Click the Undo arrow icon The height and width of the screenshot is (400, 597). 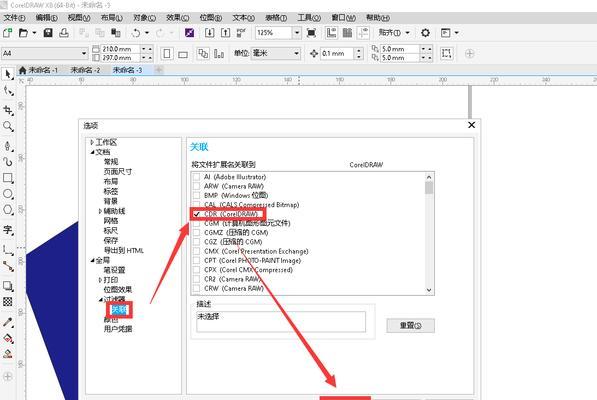(x=136, y=33)
